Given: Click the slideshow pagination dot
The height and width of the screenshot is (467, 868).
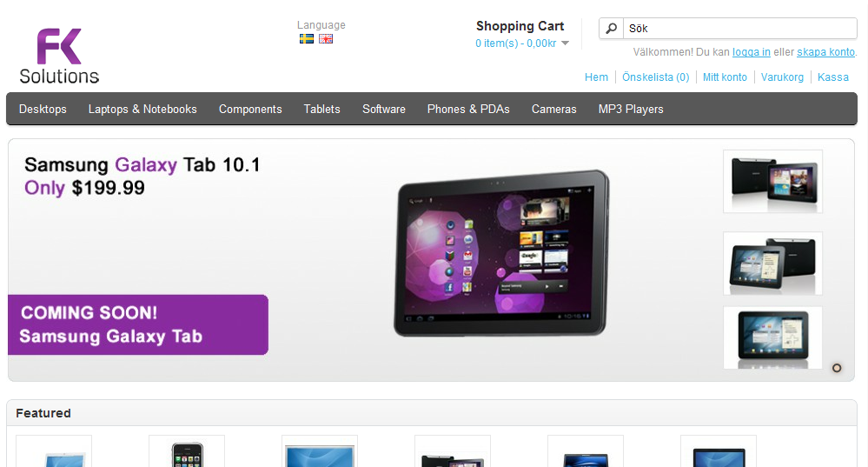Looking at the screenshot, I should point(837,368).
